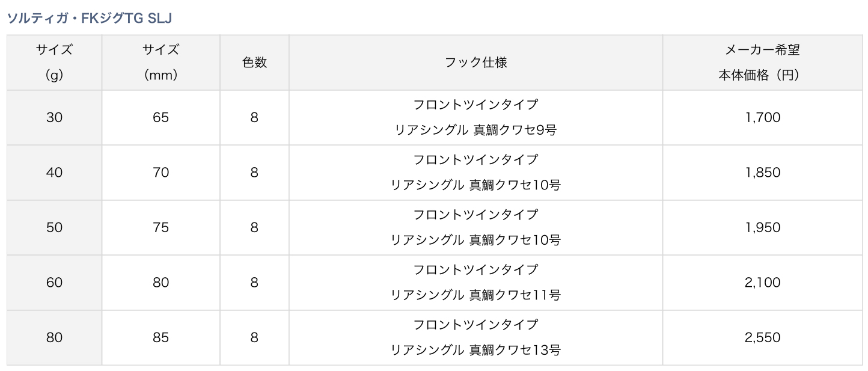
Task: Click the price 1,700 cell
Action: [x=762, y=118]
